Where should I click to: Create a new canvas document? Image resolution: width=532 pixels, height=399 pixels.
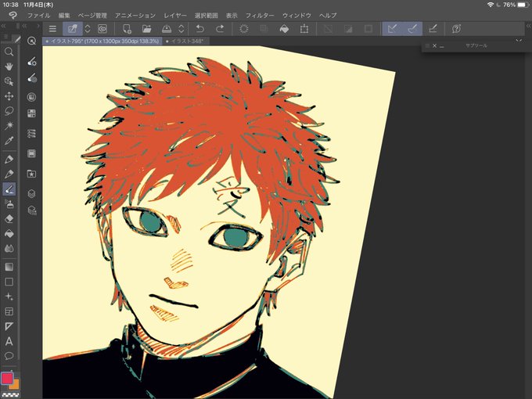click(x=127, y=29)
